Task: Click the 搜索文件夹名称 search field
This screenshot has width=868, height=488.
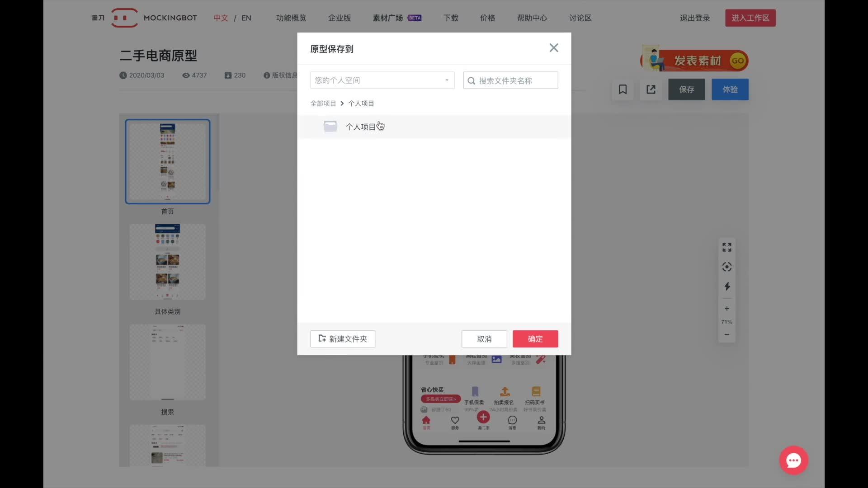Action: coord(510,80)
